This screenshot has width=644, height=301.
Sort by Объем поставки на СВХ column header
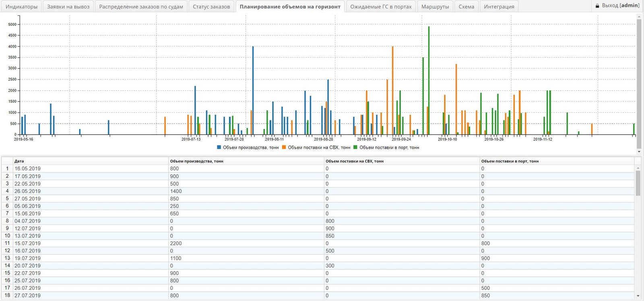pos(402,161)
